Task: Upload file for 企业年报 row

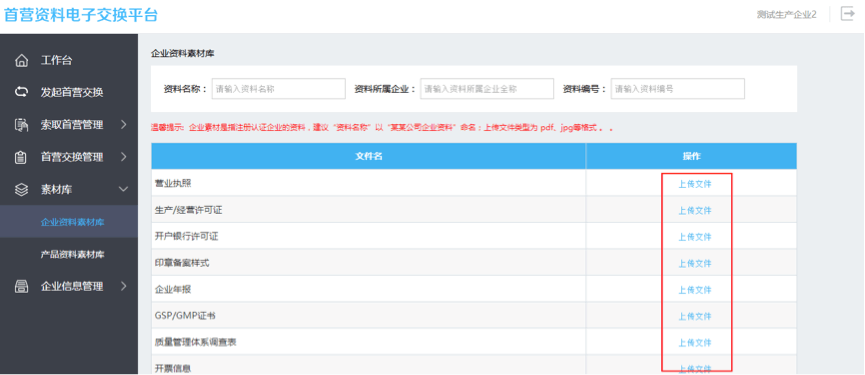Action: [695, 290]
